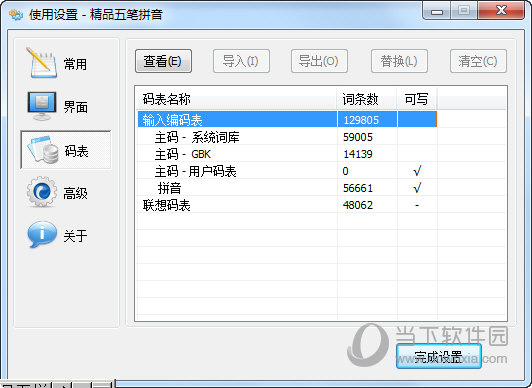Click the 查看(E) button
This screenshot has height=388, width=532.
tap(163, 61)
